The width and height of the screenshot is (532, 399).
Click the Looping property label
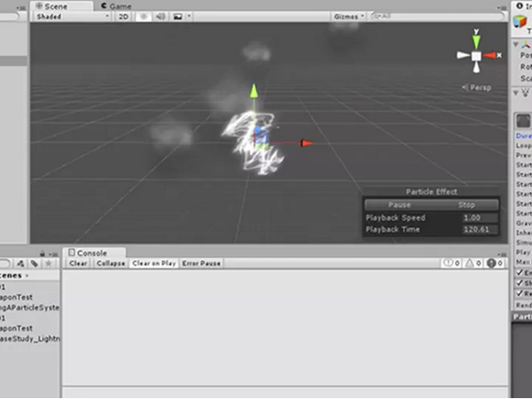(524, 145)
